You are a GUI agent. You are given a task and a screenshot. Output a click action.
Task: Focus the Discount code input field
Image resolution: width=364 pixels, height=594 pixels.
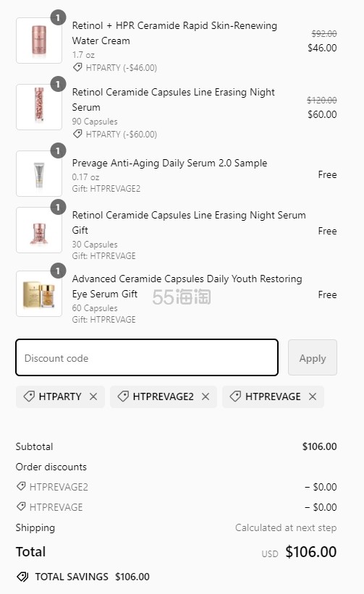(x=147, y=357)
